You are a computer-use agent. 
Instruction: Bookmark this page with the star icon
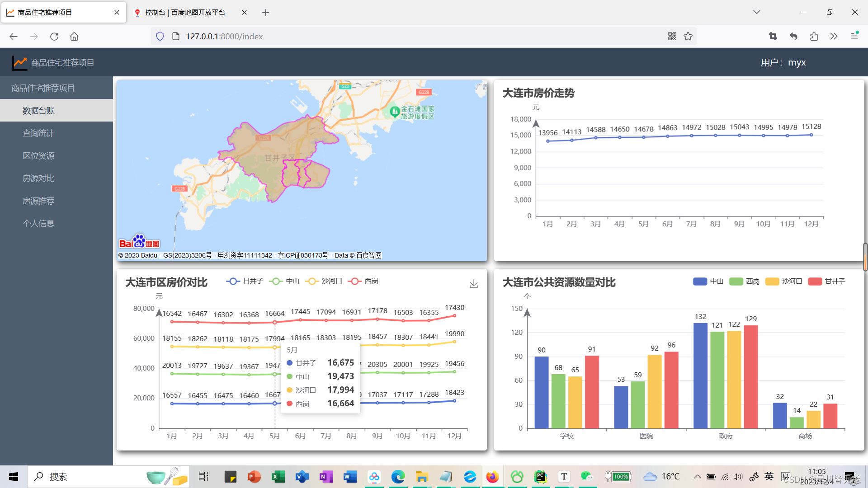coord(688,37)
